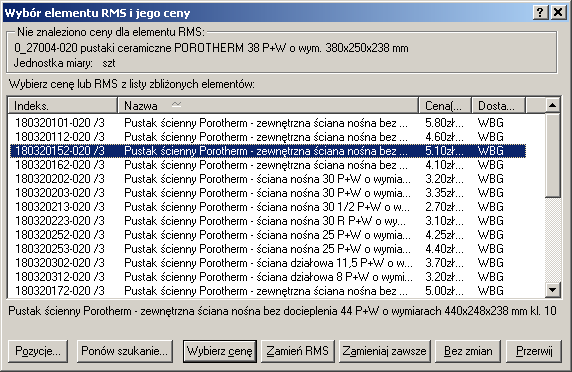This screenshot has height=372, width=572.
Task: Click the scrollbar track below the thumb
Action: tap(552, 240)
